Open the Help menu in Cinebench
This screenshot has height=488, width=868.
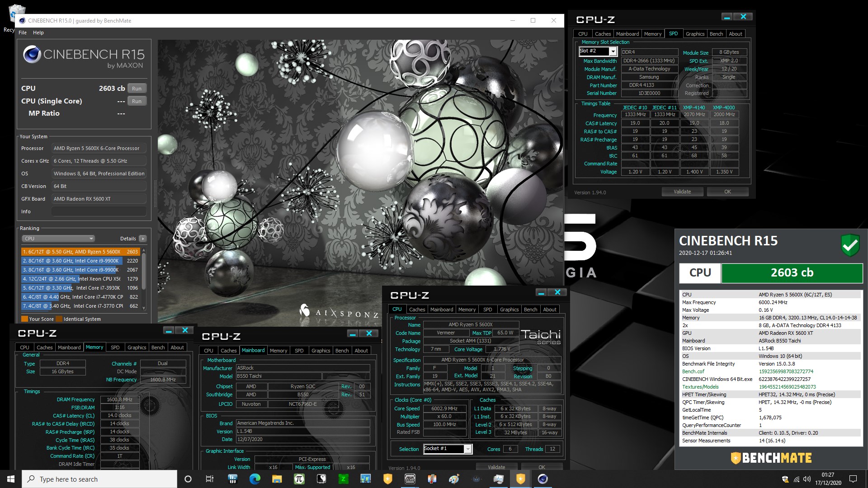pyautogui.click(x=38, y=33)
